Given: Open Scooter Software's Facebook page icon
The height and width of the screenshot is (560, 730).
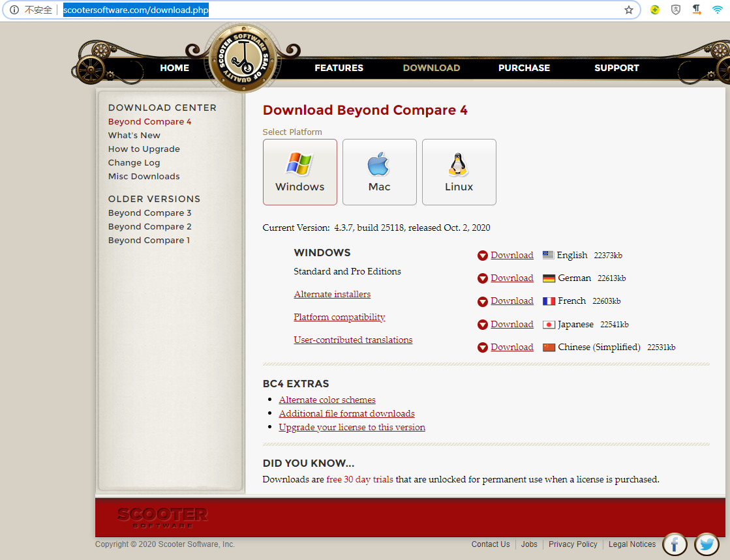Looking at the screenshot, I should coord(675,544).
